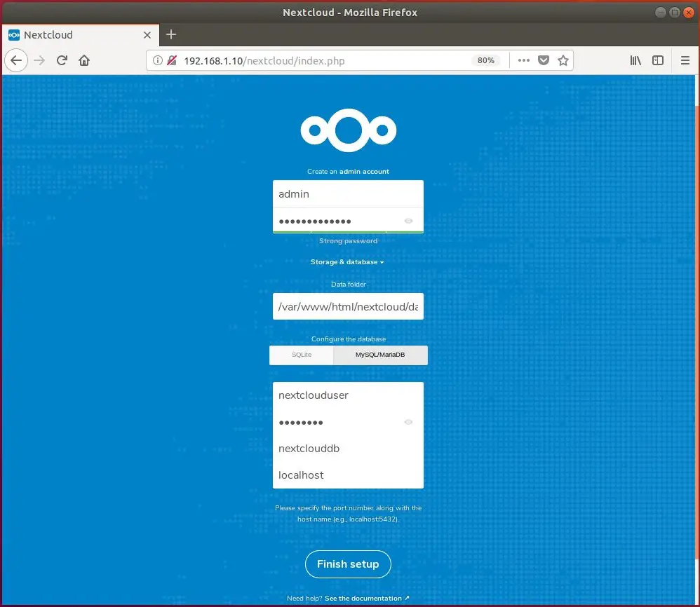
Task: Click the admin username field
Action: pos(348,193)
